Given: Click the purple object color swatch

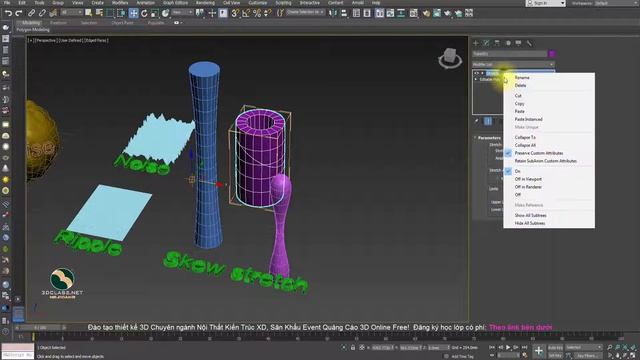Looking at the screenshot, I should (552, 53).
